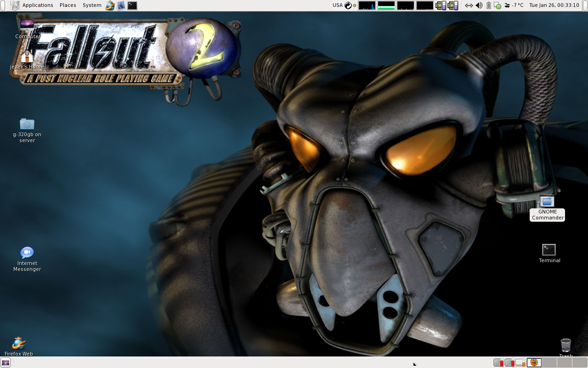Open the Computer desktop icon
Screen dimensions: 588x368
point(28,29)
